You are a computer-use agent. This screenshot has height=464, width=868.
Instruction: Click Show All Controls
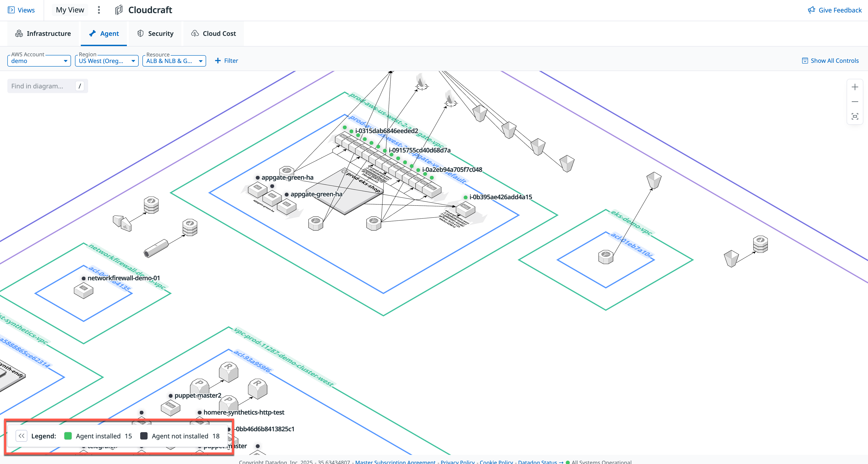(x=830, y=61)
